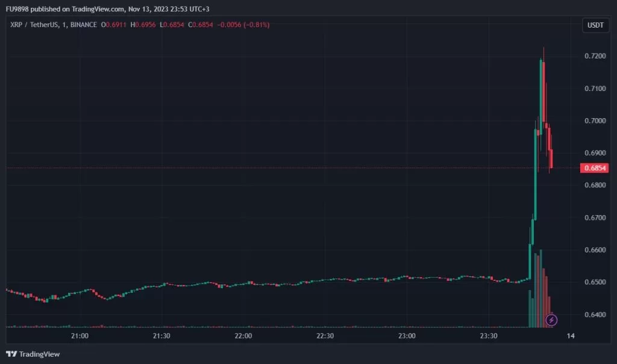Viewport: 617px width, 364px height.
Task: Open the USDT currency selector
Action: tap(595, 25)
